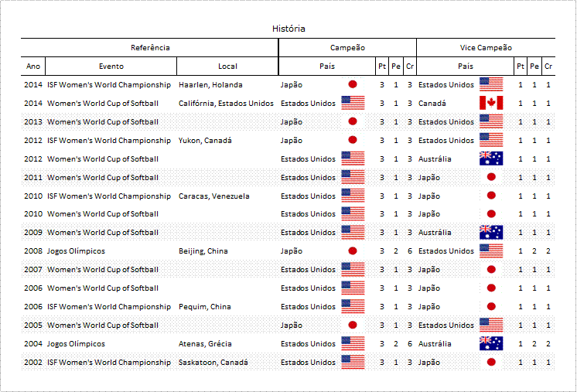
Task: Click the 'Evento' column header
Action: click(111, 66)
